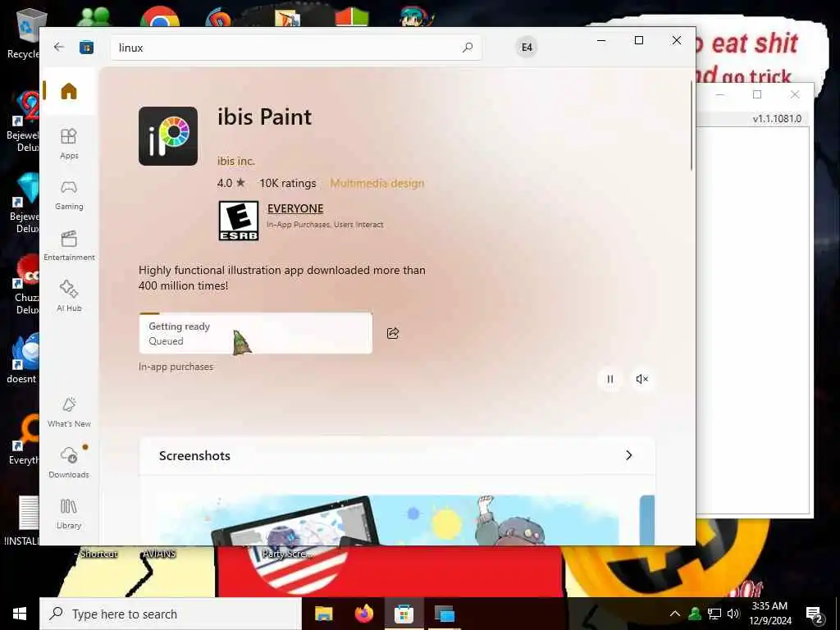Select the AVIANS desktop item
840x630 pixels.
click(x=159, y=554)
